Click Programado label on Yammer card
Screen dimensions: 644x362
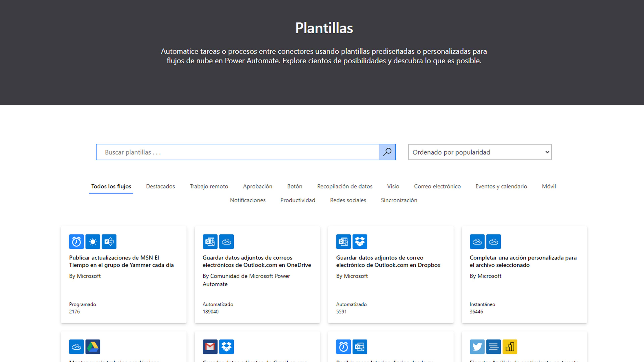83,304
